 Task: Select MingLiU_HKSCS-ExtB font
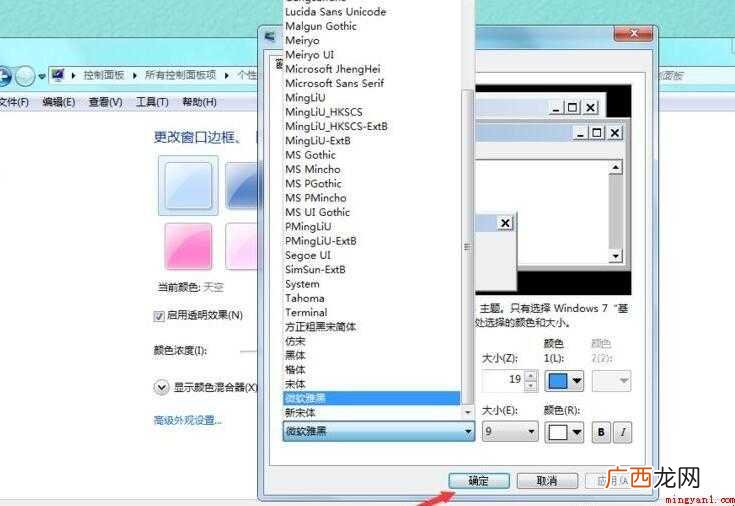[x=337, y=127]
